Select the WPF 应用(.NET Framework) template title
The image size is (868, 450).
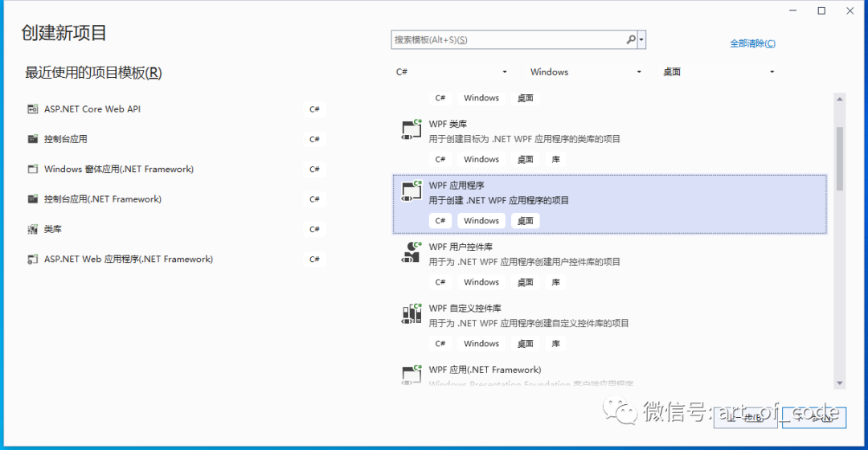tap(485, 370)
